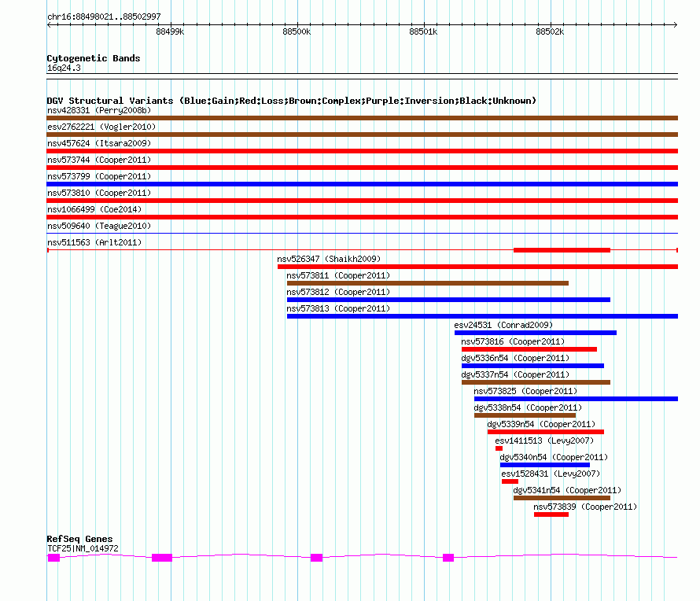Open dgv5341n54 (Cooper2011) label
The height and width of the screenshot is (601, 700).
tap(567, 490)
